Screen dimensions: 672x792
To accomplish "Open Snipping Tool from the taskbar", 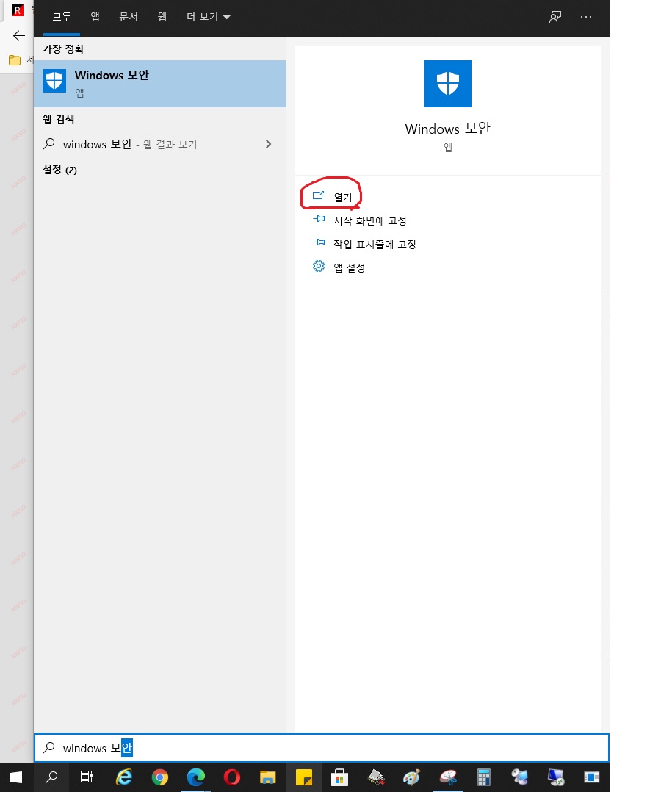I will tap(448, 777).
